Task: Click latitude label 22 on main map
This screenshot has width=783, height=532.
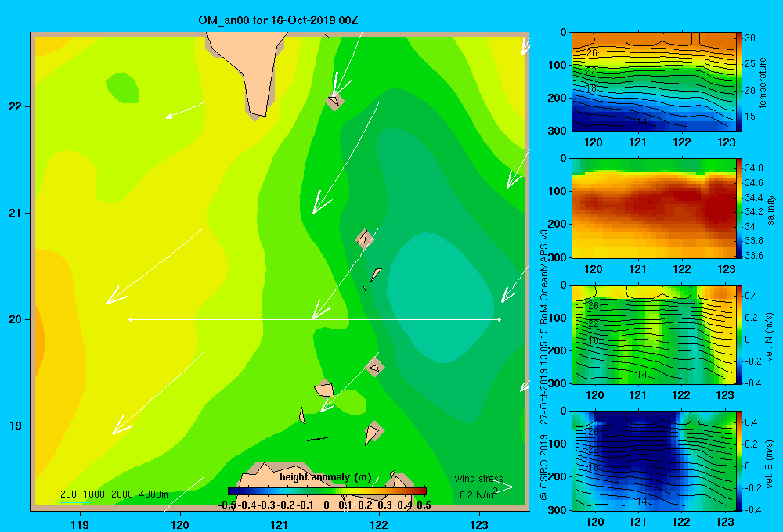Action: click(16, 107)
